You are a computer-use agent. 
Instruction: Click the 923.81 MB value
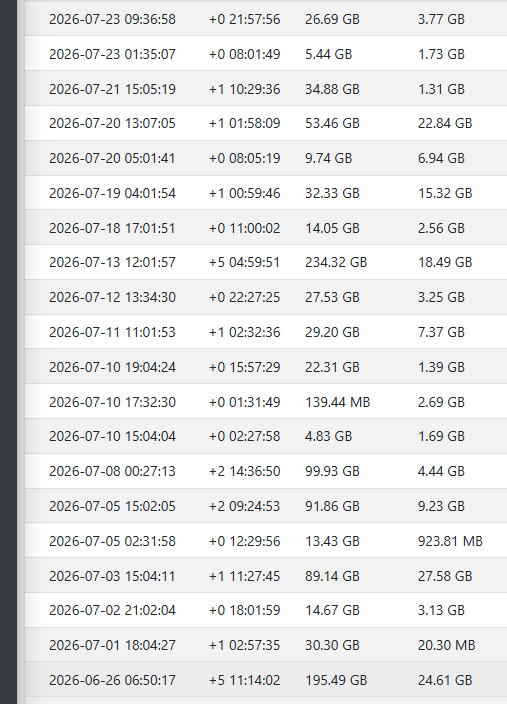click(x=450, y=541)
